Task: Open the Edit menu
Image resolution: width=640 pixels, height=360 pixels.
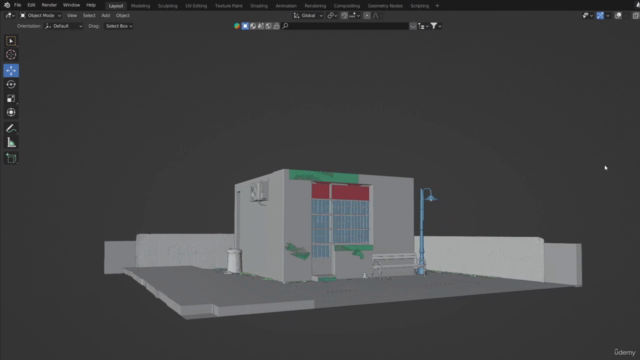Action: click(x=31, y=5)
